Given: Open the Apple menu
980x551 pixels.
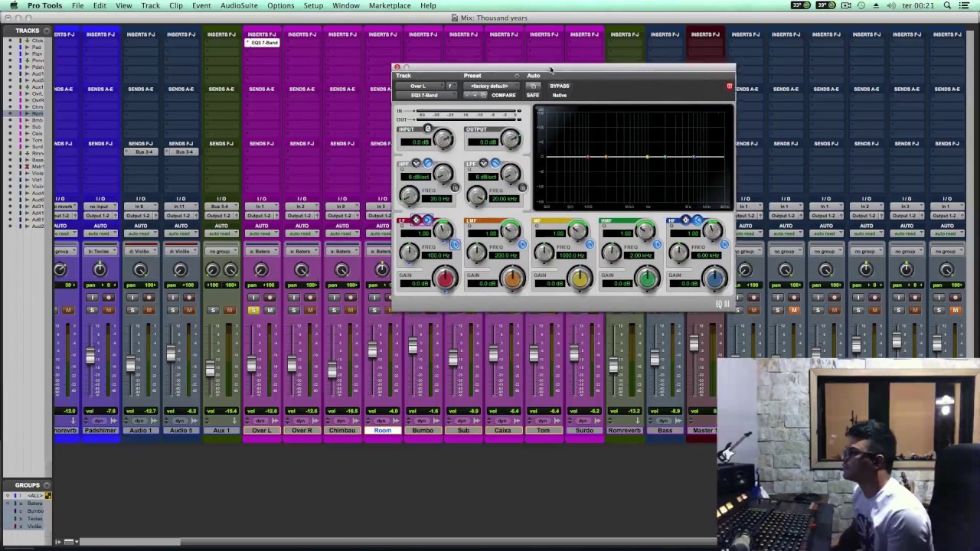Looking at the screenshot, I should [13, 5].
